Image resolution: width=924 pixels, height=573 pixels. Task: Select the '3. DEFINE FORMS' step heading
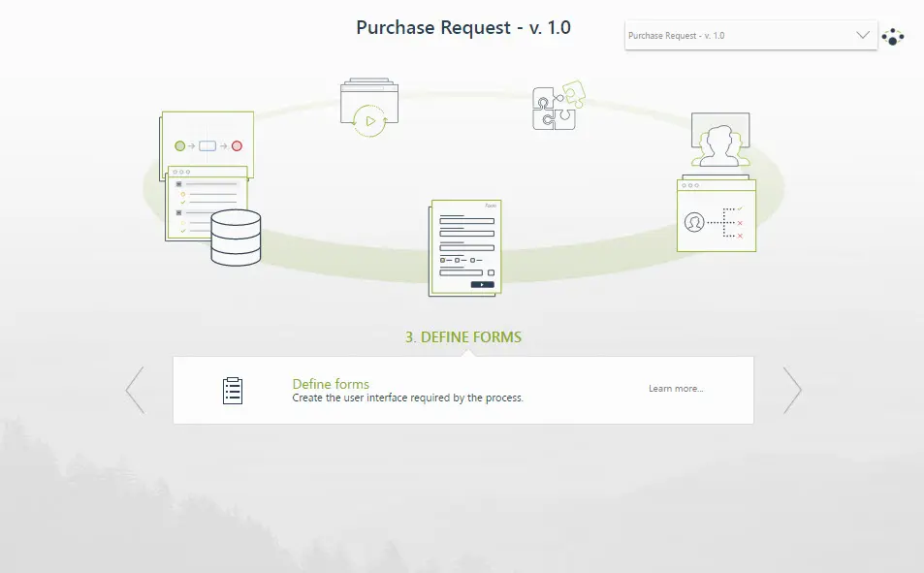pos(463,337)
